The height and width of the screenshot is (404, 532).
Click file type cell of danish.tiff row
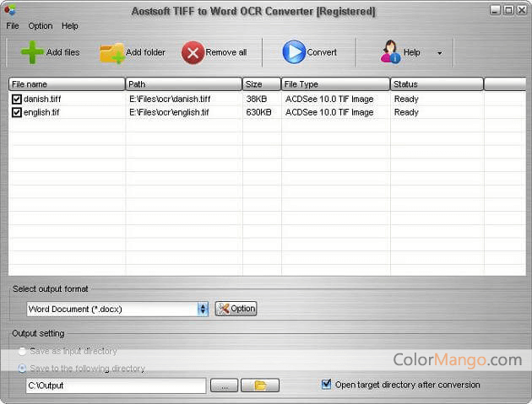pyautogui.click(x=329, y=99)
